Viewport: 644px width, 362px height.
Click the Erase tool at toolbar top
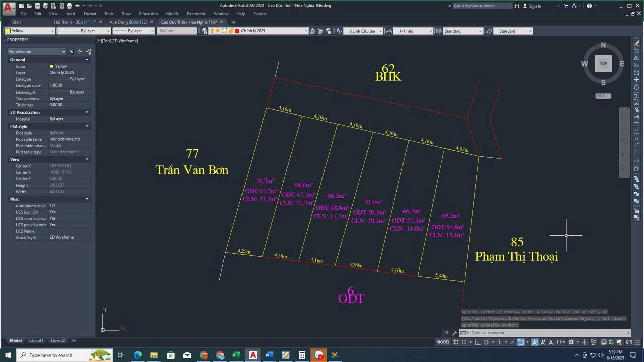[x=637, y=43]
